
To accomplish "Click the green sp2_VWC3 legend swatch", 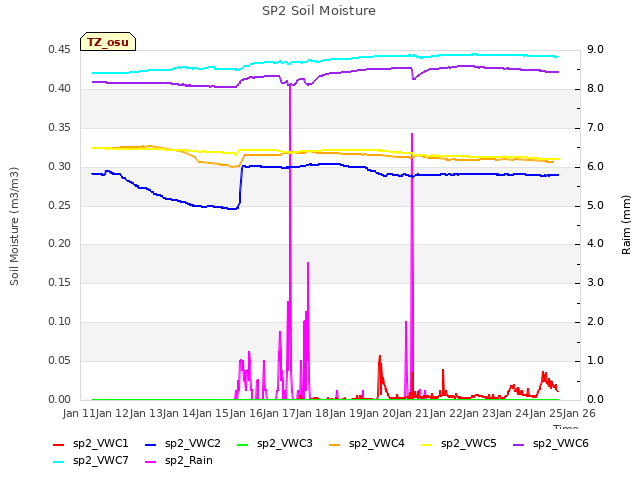I will point(243,444).
